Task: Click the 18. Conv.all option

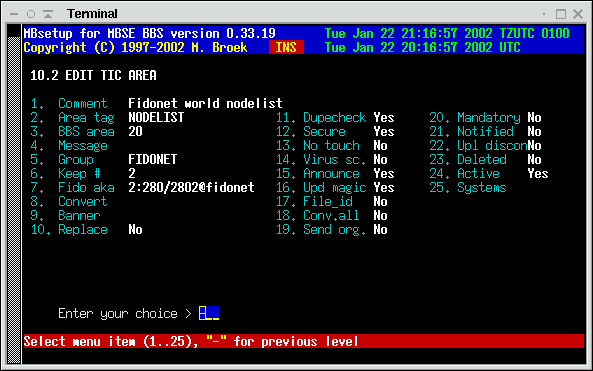Action: tap(317, 215)
